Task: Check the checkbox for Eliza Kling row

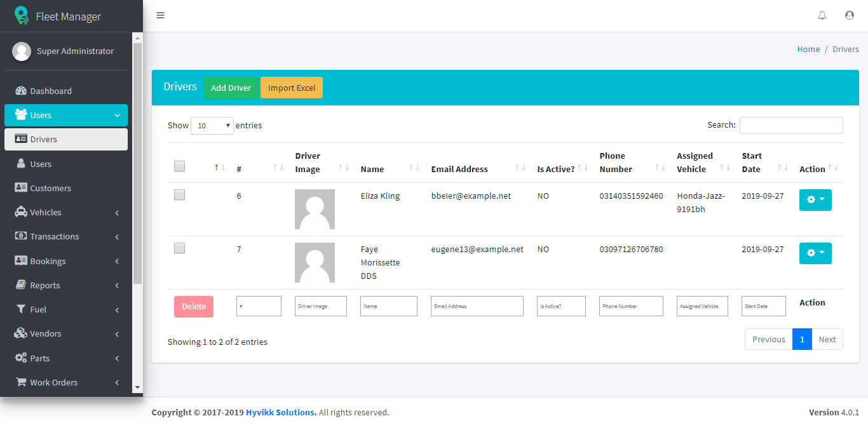Action: click(x=180, y=195)
